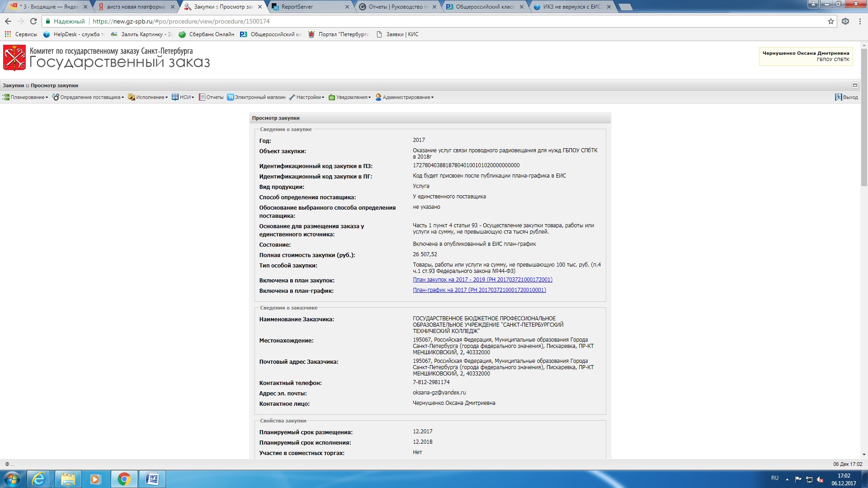Expand the Исполнение dropdown menu
The image size is (868, 488).
coord(148,97)
